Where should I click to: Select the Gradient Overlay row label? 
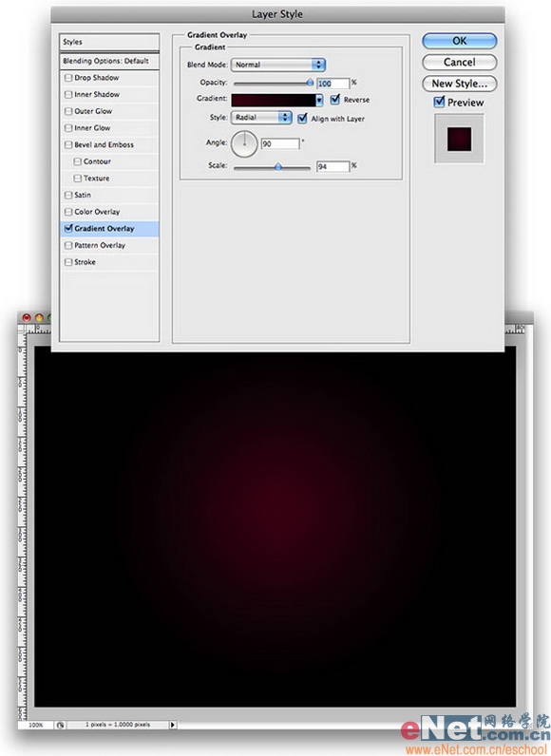(104, 229)
